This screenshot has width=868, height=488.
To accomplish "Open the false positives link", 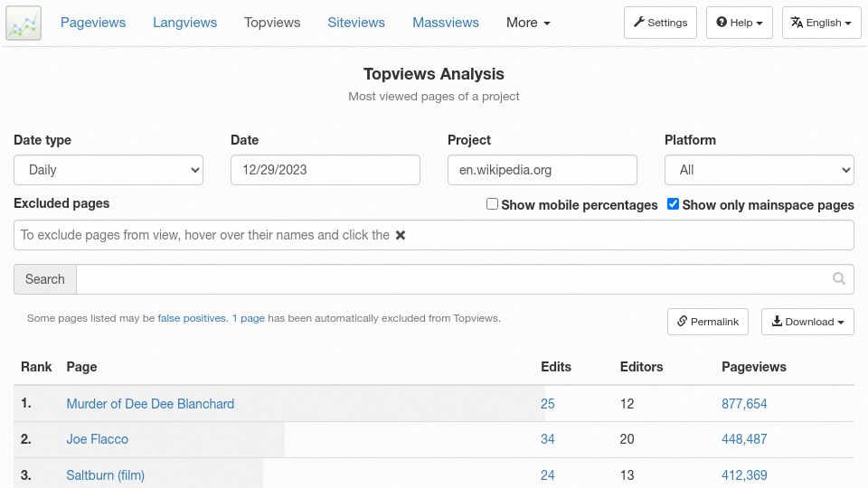I will point(192,318).
